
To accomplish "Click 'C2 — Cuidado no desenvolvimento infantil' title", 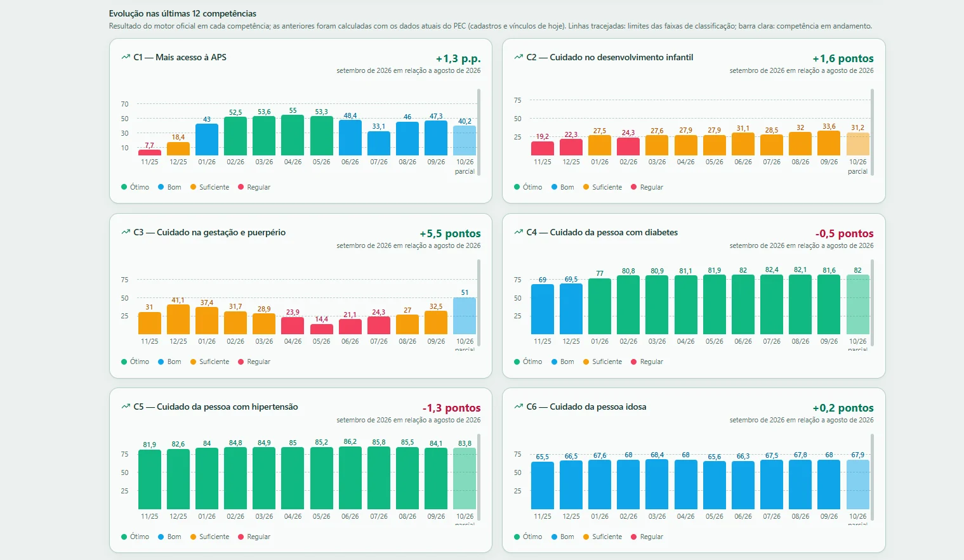I will 610,57.
